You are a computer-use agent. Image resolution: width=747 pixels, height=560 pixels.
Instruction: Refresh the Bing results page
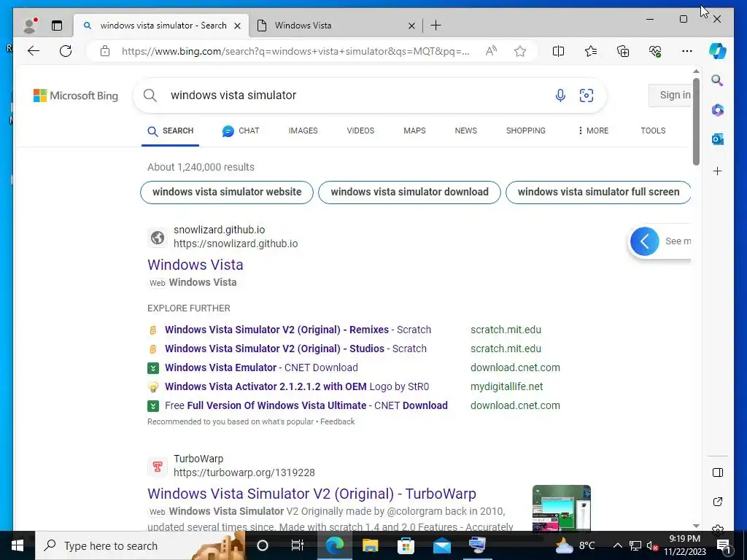coord(66,51)
